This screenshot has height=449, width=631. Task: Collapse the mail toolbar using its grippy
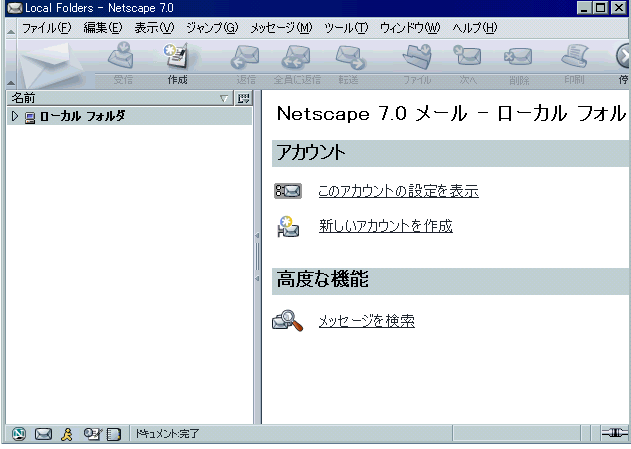pyautogui.click(x=11, y=64)
